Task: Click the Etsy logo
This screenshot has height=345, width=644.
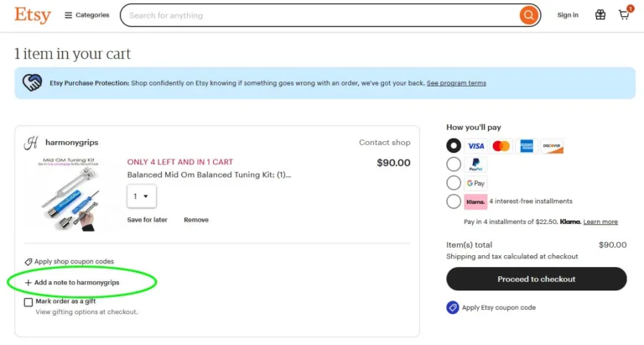Action: 33,15
